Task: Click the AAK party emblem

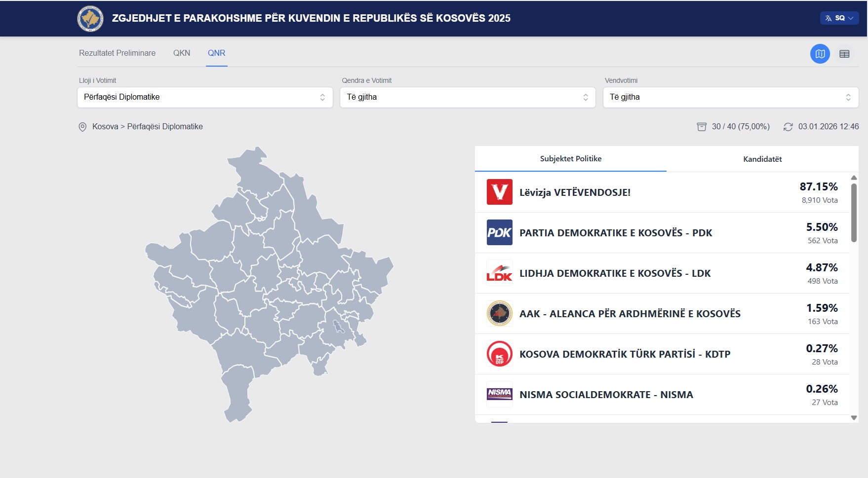Action: click(499, 313)
